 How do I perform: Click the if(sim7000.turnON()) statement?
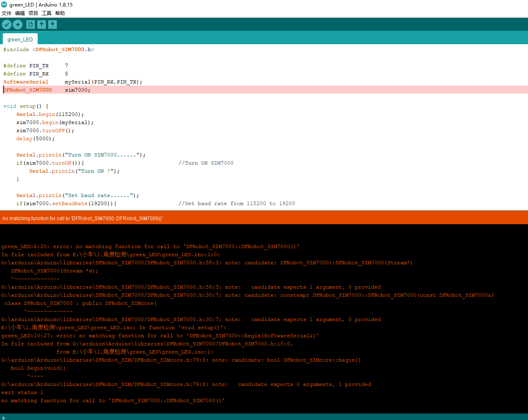point(50,163)
